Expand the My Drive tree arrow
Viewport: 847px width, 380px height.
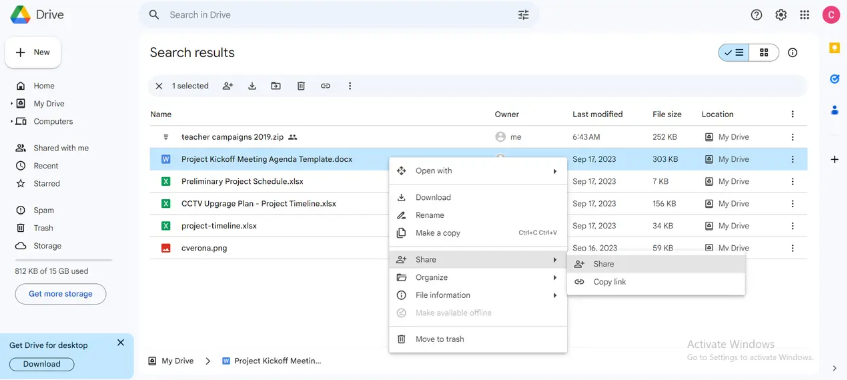[x=11, y=104]
